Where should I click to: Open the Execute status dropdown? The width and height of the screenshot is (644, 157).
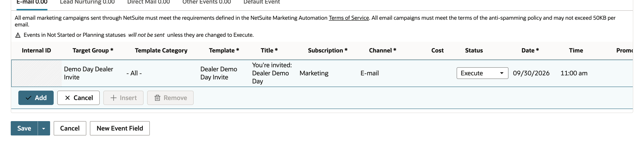pos(482,73)
